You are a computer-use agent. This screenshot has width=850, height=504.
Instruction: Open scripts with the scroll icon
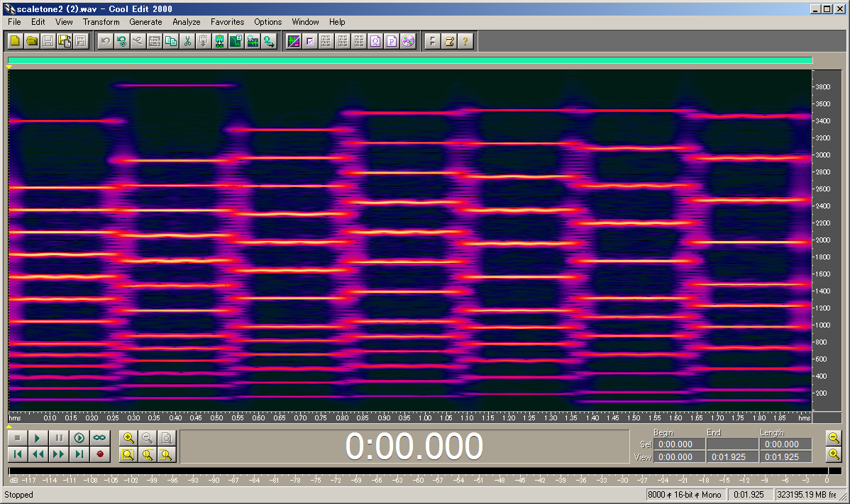(x=449, y=41)
